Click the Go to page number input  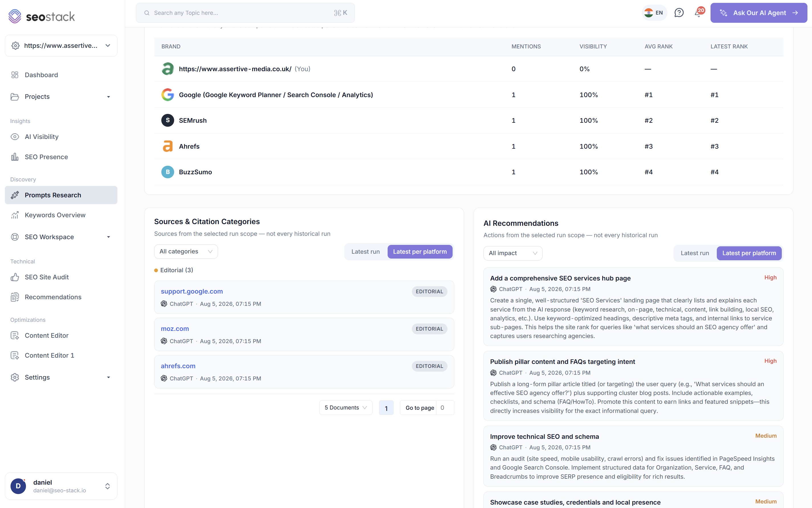[x=445, y=407]
